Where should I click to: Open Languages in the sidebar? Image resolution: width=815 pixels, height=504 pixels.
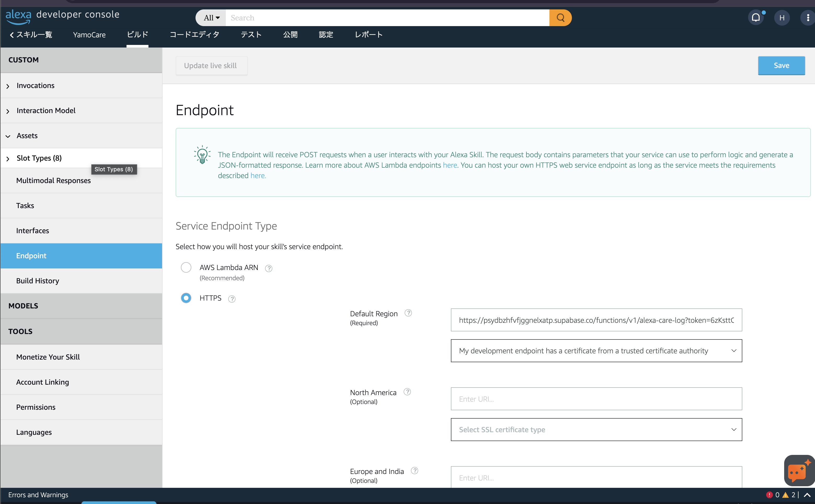(x=81, y=432)
